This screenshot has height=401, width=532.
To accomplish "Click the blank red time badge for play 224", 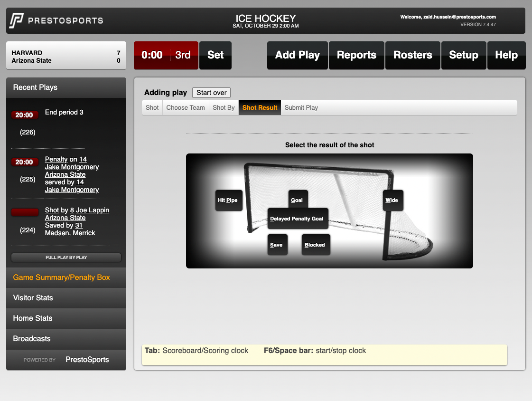I will click(25, 212).
